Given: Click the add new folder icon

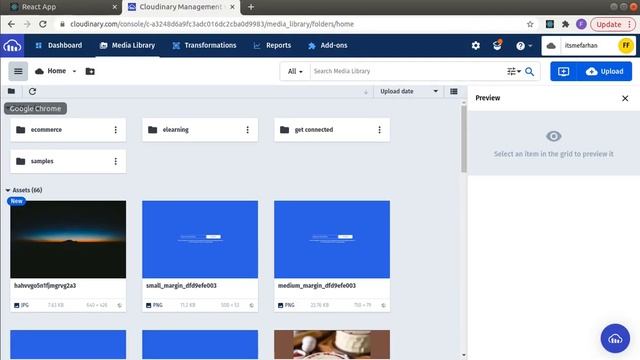Looking at the screenshot, I should 90,71.
